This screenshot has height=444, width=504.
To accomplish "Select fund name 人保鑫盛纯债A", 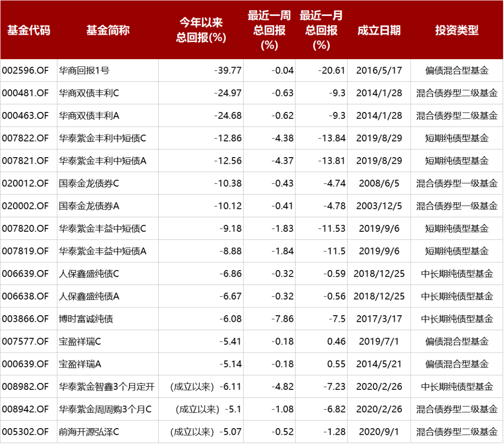I will pyautogui.click(x=89, y=296).
